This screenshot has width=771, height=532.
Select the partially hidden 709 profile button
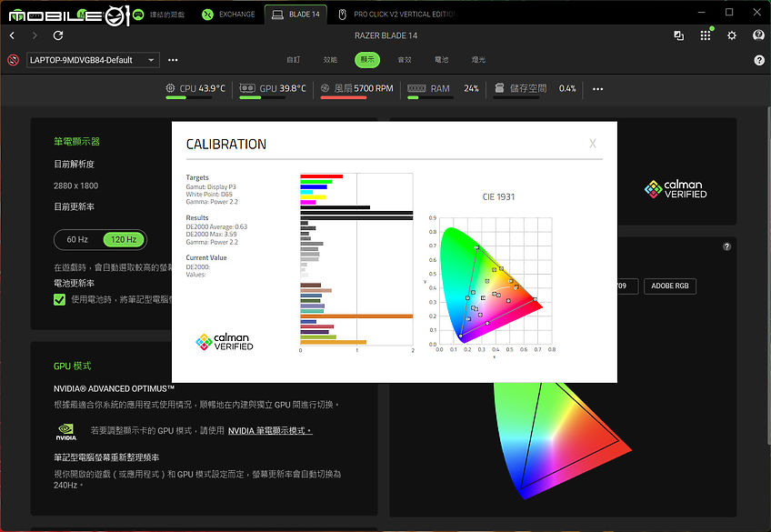627,286
